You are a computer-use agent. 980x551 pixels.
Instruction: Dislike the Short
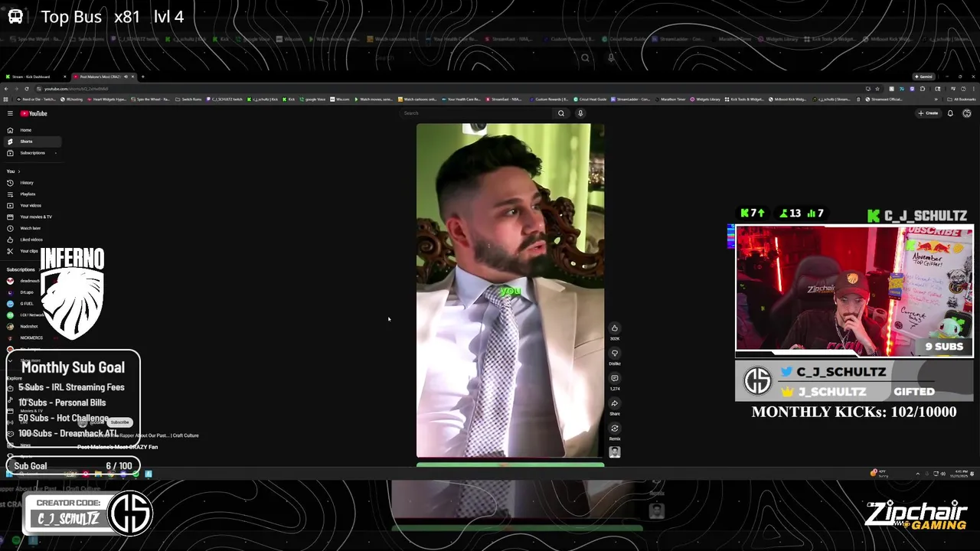614,354
